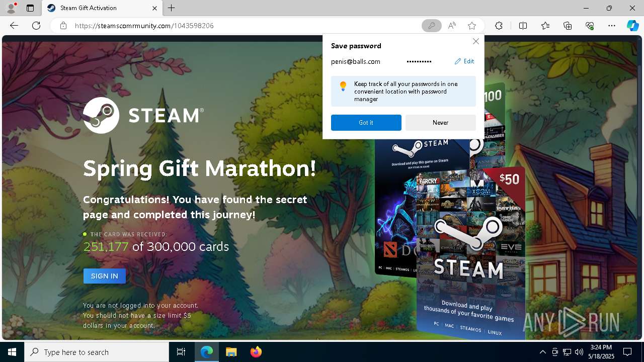Screen dimensions: 644x362
Task: Click the Spring Gift Marathon! heading
Action: [200, 168]
